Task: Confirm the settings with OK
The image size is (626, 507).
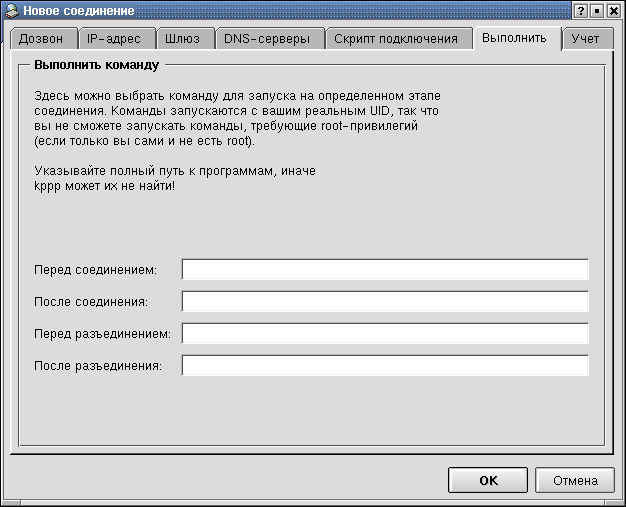Action: pyautogui.click(x=487, y=480)
